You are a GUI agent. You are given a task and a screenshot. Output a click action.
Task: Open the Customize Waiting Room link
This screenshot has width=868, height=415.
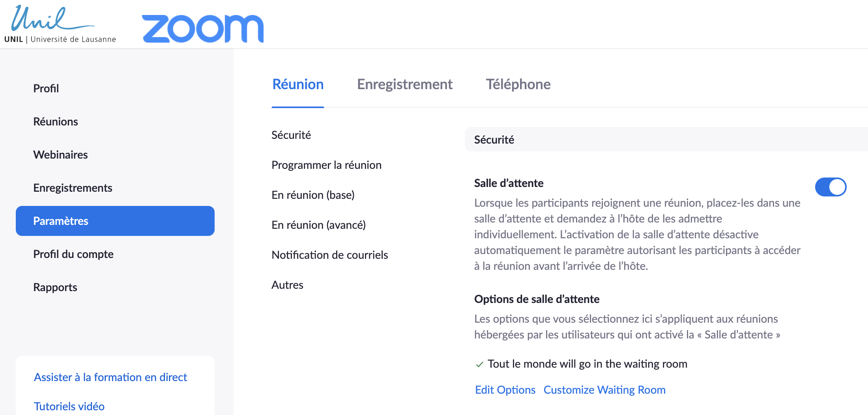tap(604, 390)
